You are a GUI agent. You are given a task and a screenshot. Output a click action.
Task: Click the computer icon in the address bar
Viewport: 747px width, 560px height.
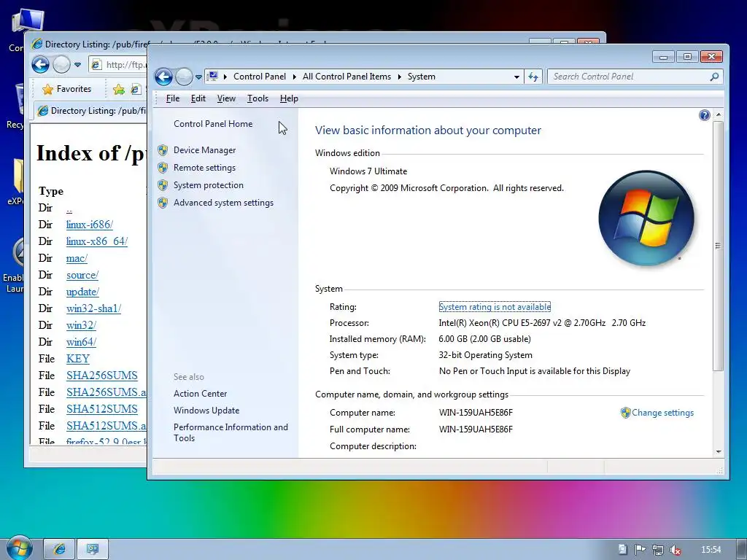tap(213, 76)
